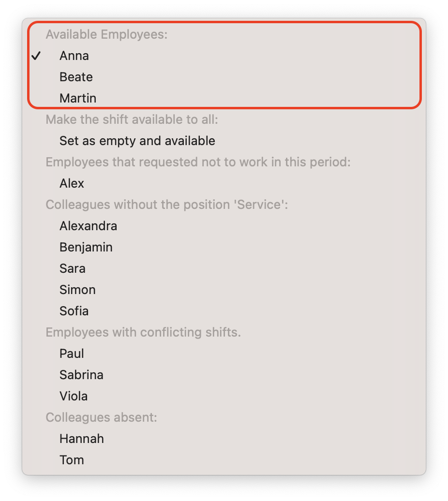
Task: Assign Viola to this shift
Action: click(x=224, y=396)
